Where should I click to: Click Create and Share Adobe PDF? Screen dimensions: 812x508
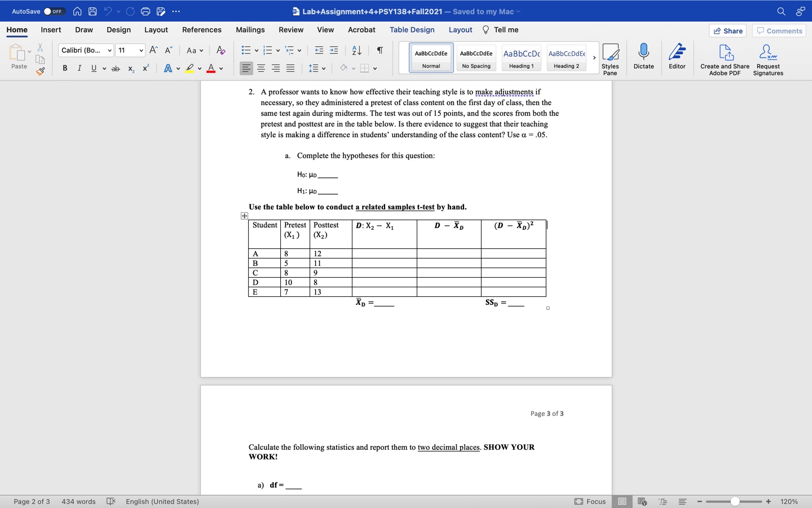tap(724, 56)
